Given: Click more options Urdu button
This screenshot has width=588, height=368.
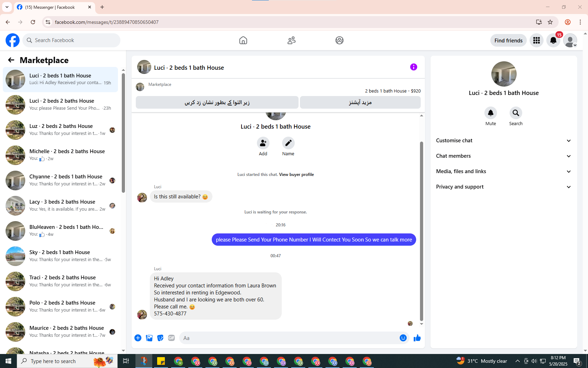Looking at the screenshot, I should [x=360, y=102].
